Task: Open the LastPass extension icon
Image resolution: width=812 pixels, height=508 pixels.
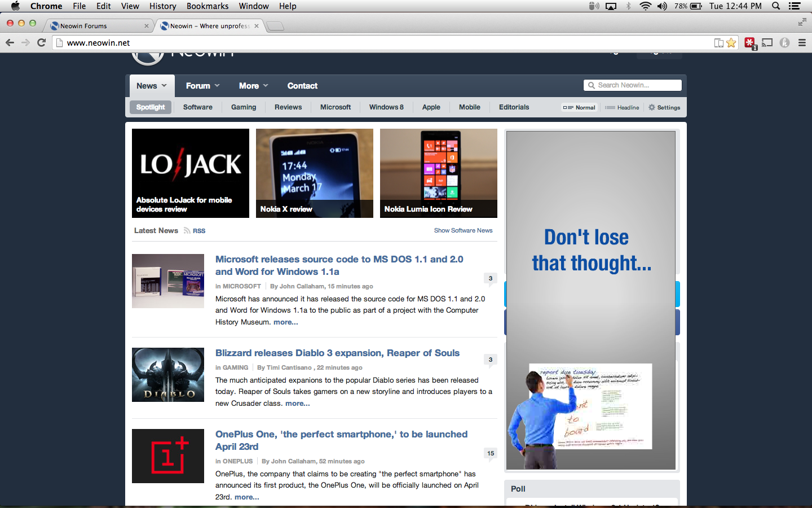Action: coord(749,42)
